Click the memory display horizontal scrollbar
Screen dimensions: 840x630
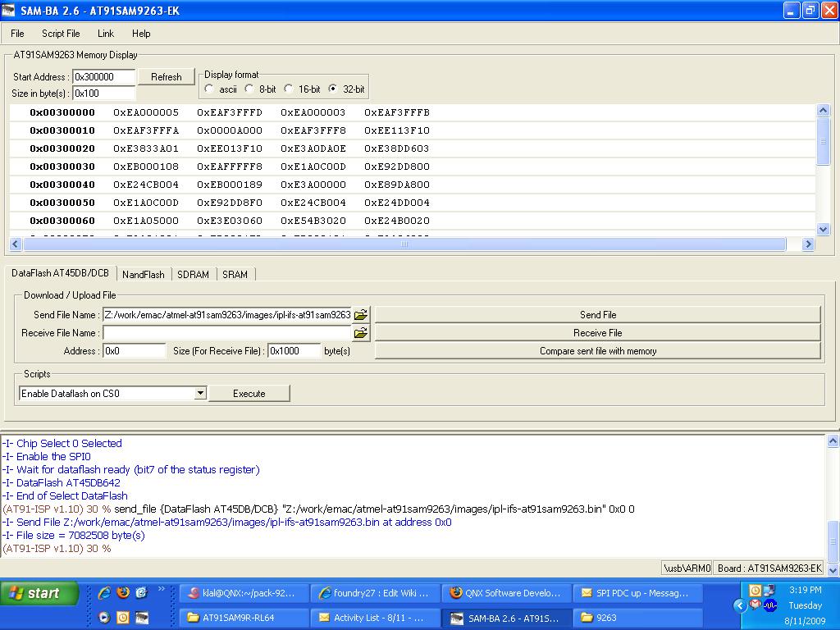click(404, 244)
